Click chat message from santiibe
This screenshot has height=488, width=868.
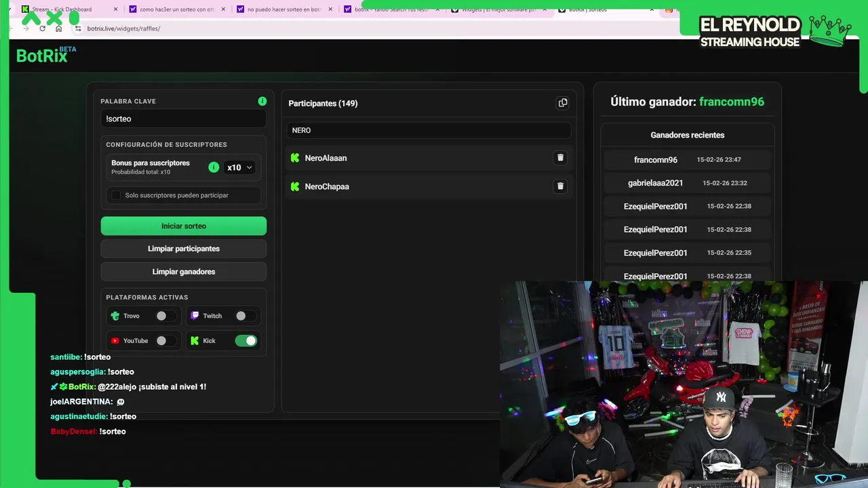80,357
